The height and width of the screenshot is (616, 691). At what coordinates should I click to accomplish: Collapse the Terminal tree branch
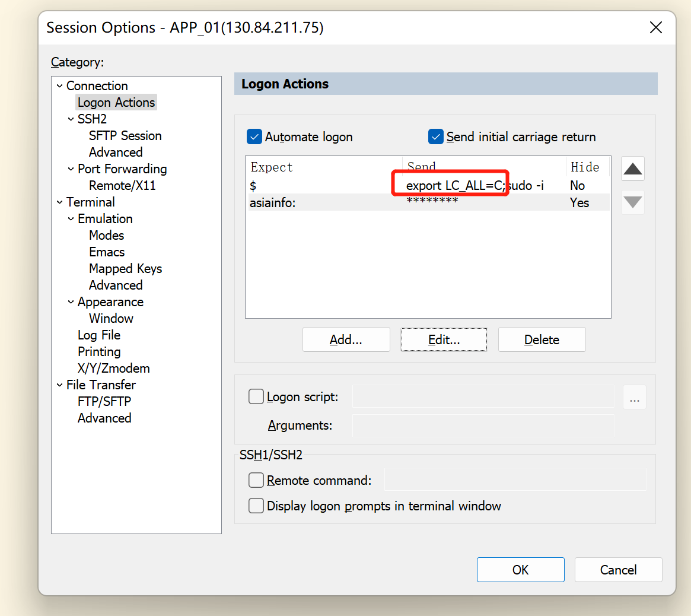pos(59,202)
